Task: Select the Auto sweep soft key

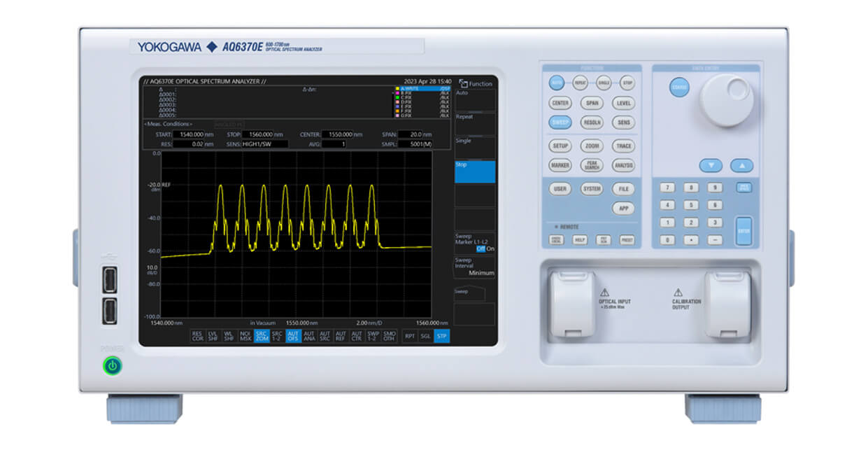Action: (475, 100)
